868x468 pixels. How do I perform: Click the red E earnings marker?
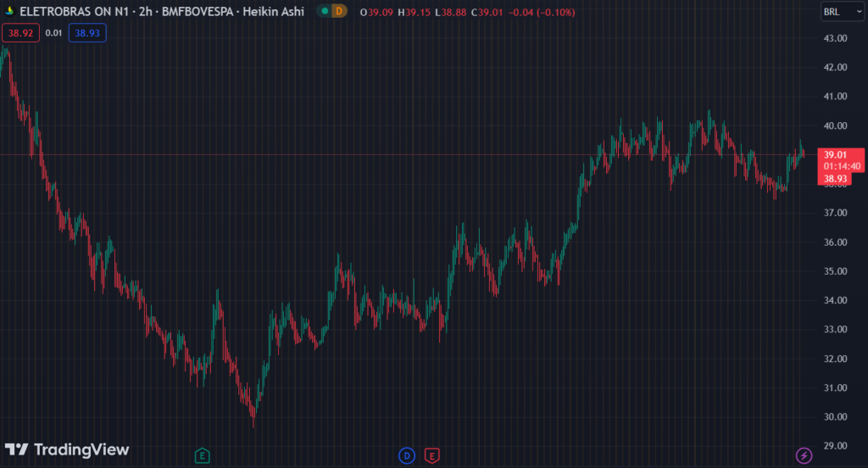point(431,456)
